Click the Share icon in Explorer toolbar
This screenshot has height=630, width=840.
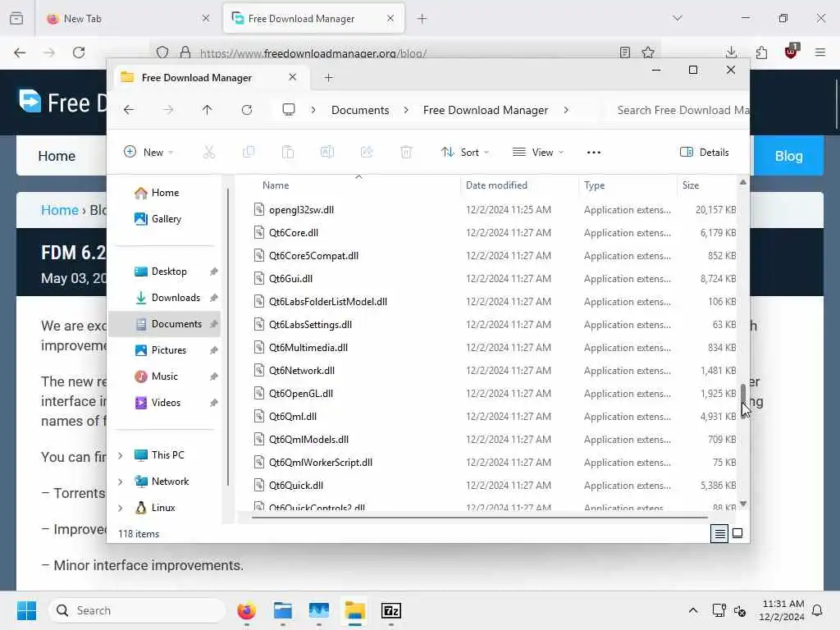367,152
